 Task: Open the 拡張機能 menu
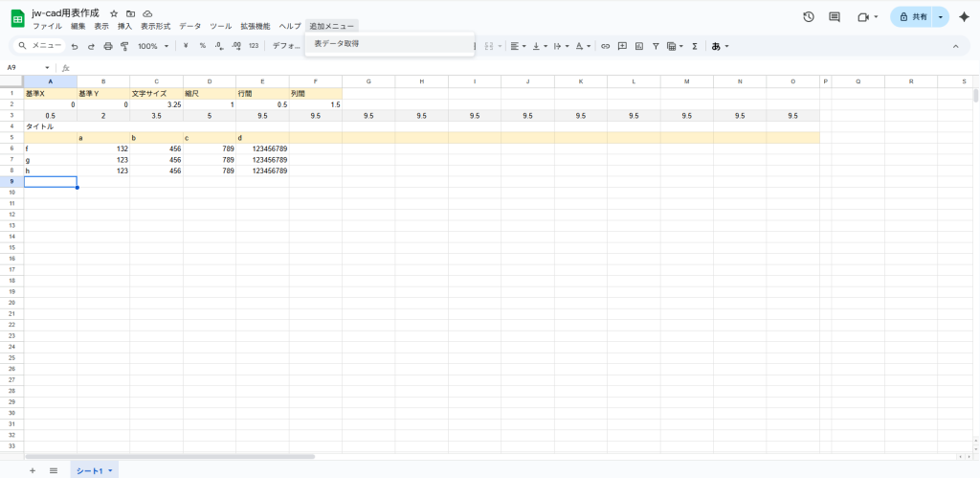[256, 26]
